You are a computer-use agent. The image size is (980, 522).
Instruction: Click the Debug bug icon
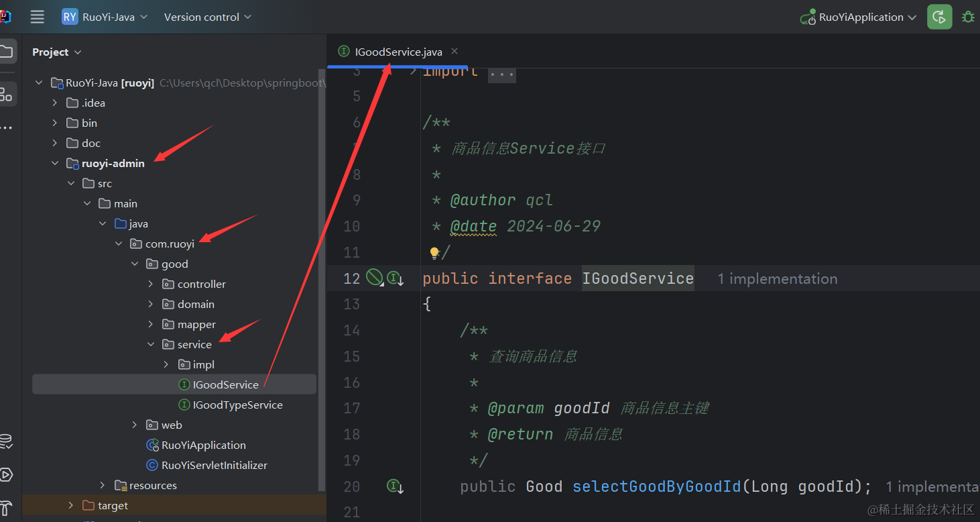968,17
